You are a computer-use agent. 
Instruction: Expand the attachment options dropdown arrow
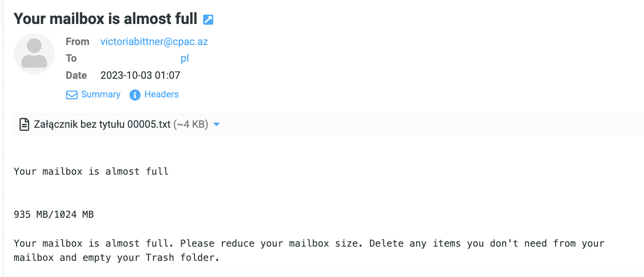click(x=217, y=125)
